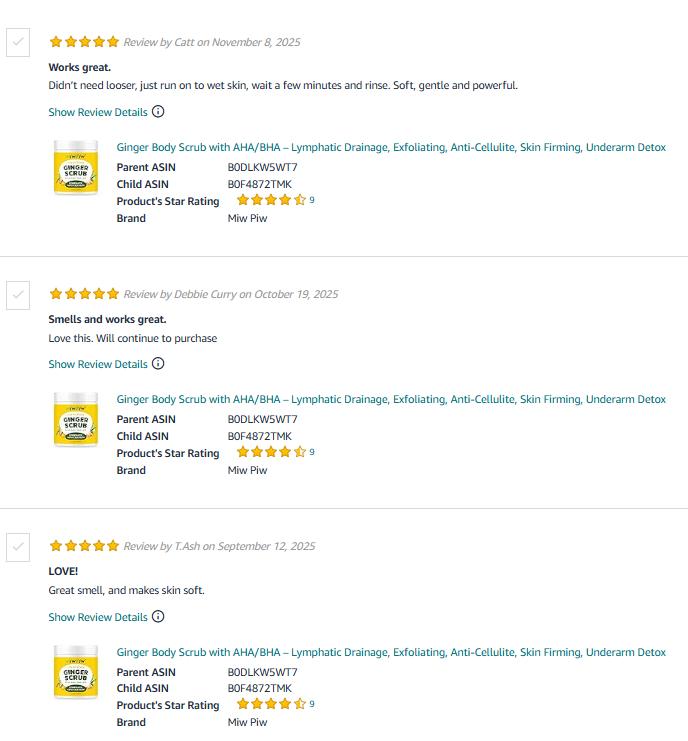Viewport: 688px width, 741px height.
Task: Click the five-star rating on T.Ash's review
Action: pyautogui.click(x=84, y=546)
